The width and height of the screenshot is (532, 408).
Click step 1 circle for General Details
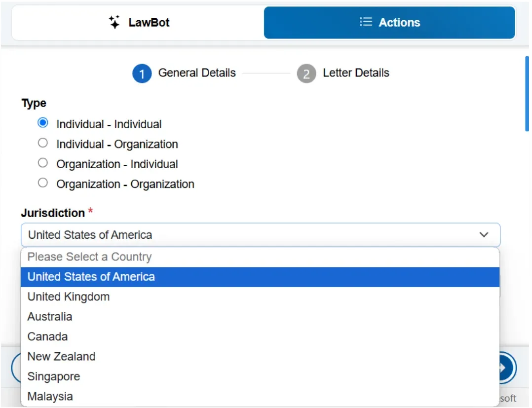[x=142, y=73]
